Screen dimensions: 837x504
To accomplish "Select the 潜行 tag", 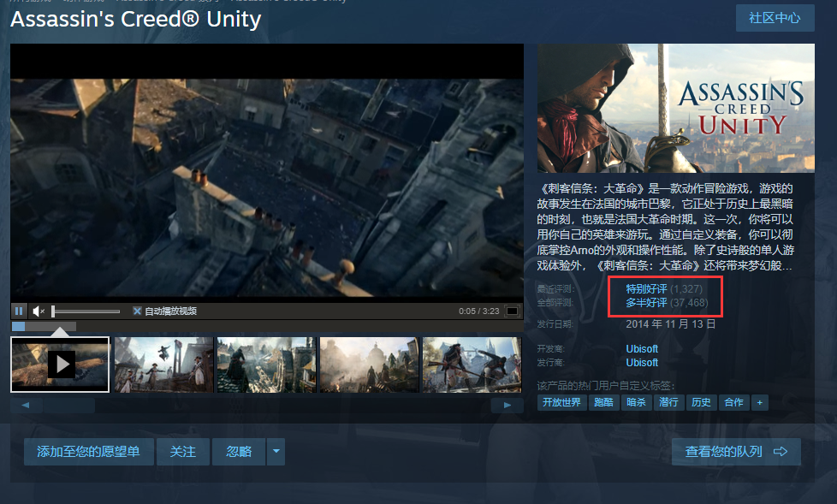I will coord(668,402).
